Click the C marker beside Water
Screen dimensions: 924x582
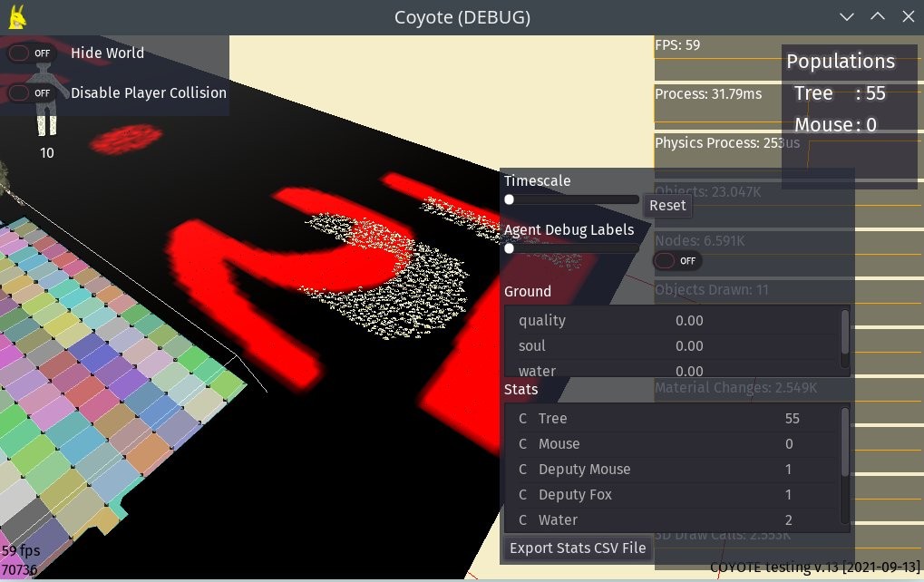(522, 519)
